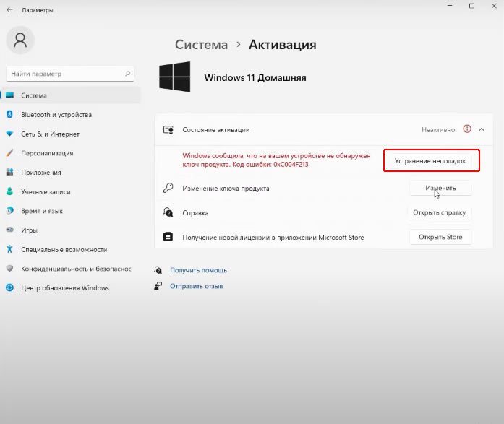Image resolution: width=504 pixels, height=424 pixels.
Task: Click the Открыть Store button
Action: click(440, 237)
